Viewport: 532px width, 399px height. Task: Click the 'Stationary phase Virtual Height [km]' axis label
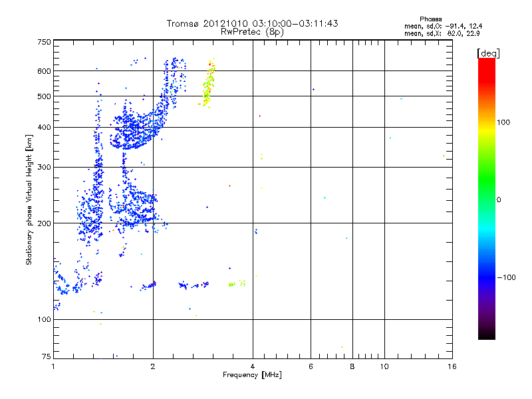coord(29,199)
